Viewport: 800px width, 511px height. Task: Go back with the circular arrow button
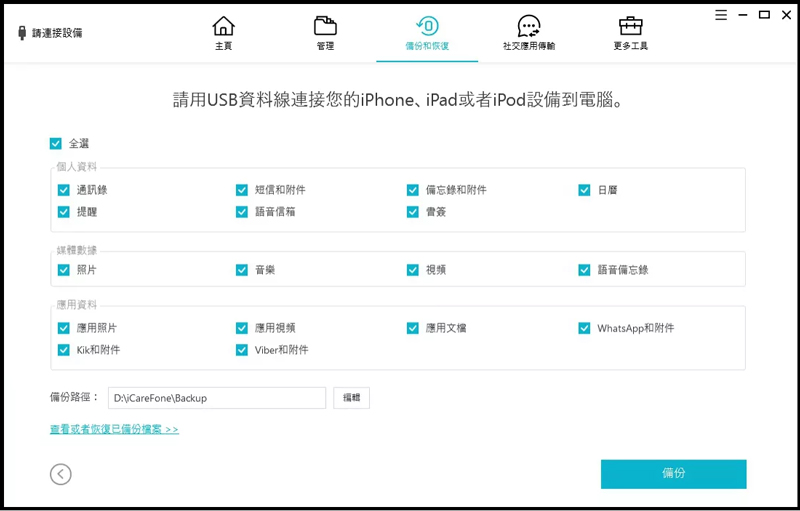(61, 474)
